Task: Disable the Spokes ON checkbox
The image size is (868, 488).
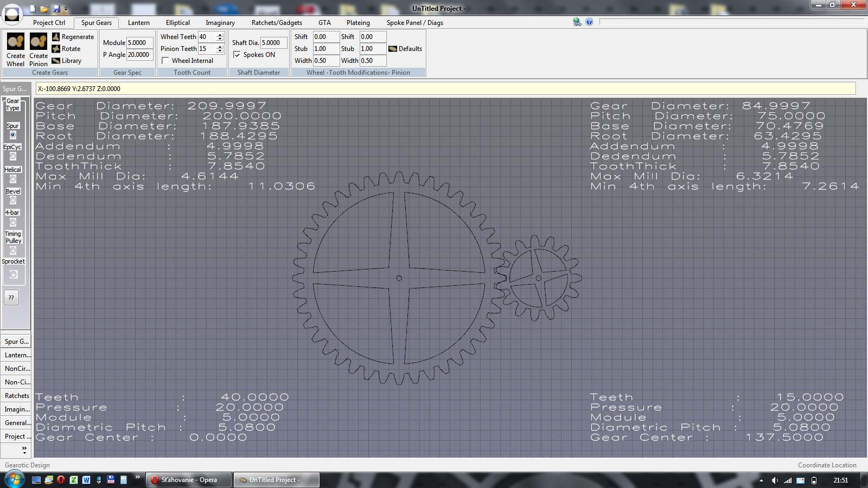Action: pyautogui.click(x=237, y=55)
